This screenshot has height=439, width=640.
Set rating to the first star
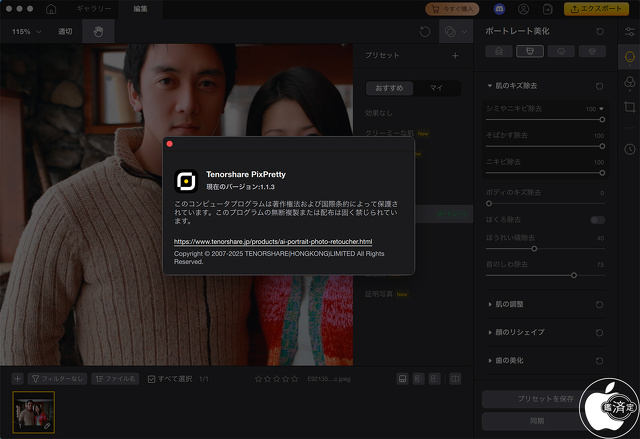click(258, 379)
